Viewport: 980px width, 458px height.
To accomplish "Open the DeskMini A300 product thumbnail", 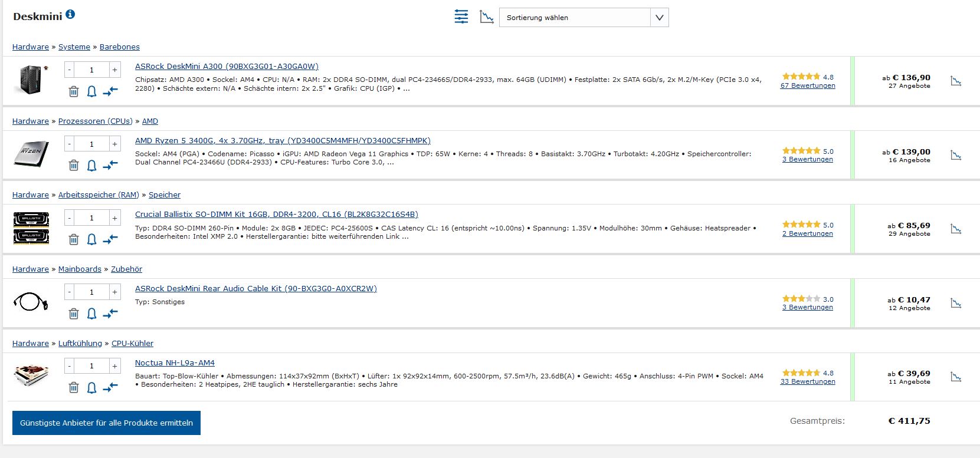I will [31, 80].
